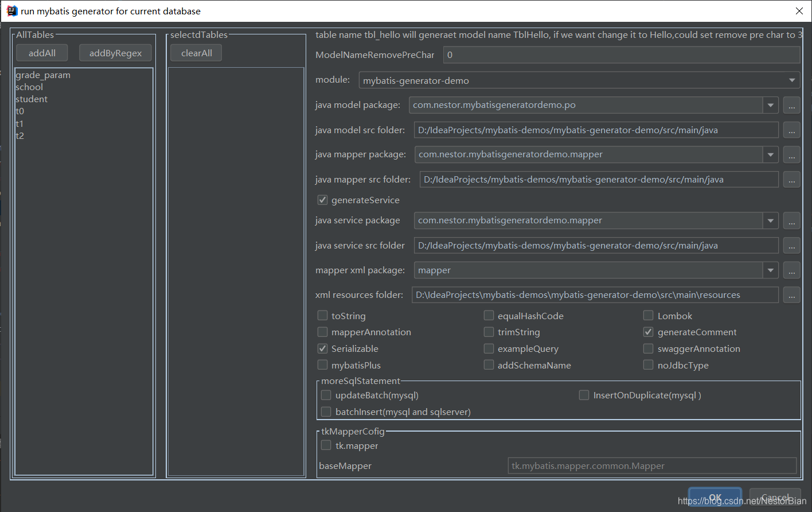Browse for java mapper package
812x512 pixels.
point(791,154)
